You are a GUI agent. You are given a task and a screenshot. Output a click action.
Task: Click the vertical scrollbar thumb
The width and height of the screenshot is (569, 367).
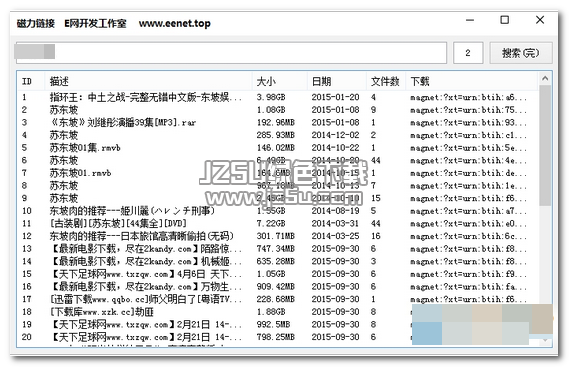click(x=545, y=145)
